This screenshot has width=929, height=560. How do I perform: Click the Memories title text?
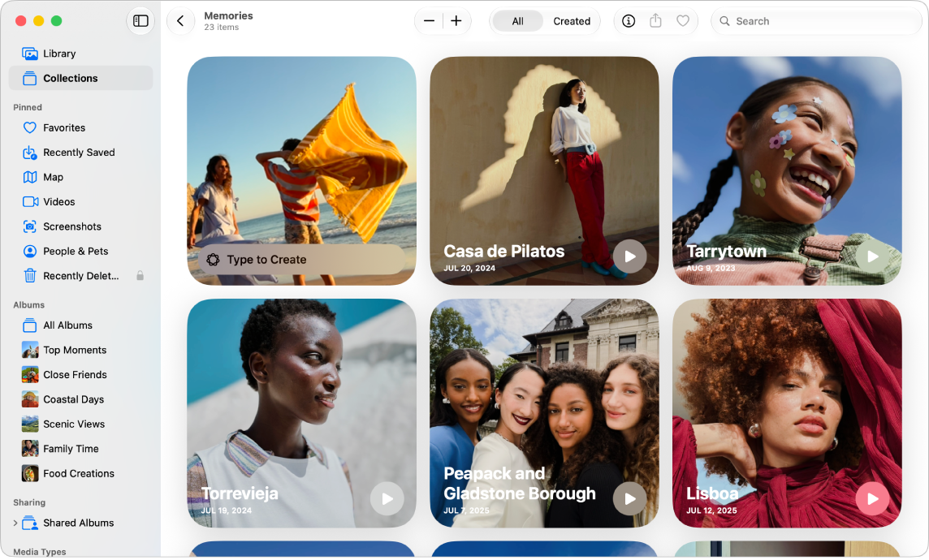[228, 16]
